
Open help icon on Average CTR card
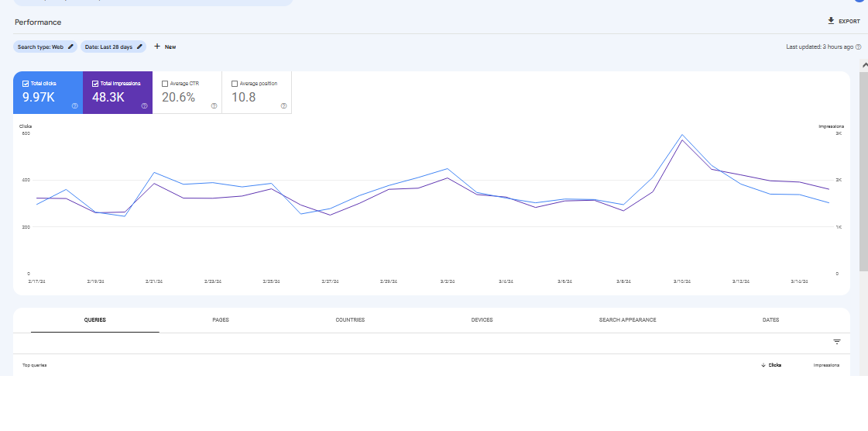click(214, 105)
